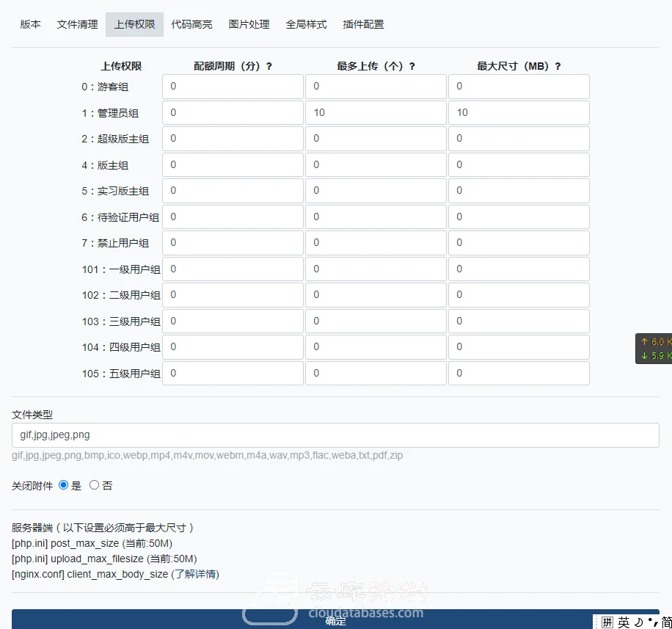Focus 禁止用户组 max size field
This screenshot has width=672, height=629.
tap(519, 243)
